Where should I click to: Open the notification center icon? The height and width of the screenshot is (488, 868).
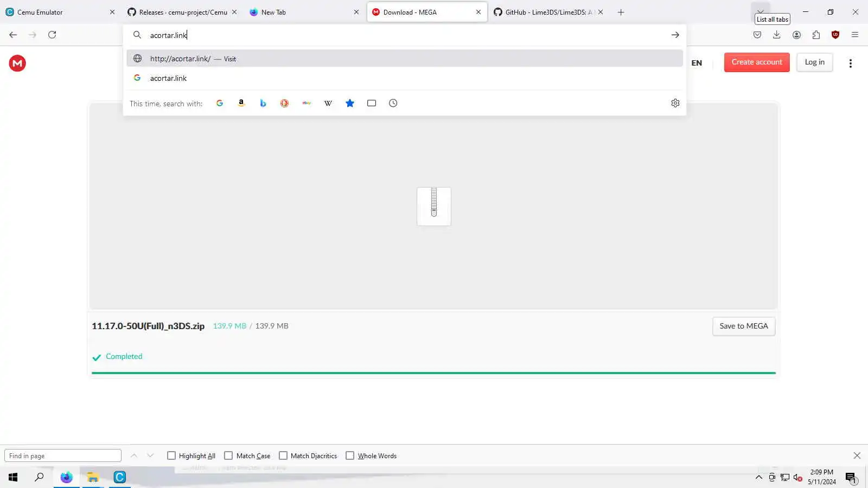[x=851, y=477]
